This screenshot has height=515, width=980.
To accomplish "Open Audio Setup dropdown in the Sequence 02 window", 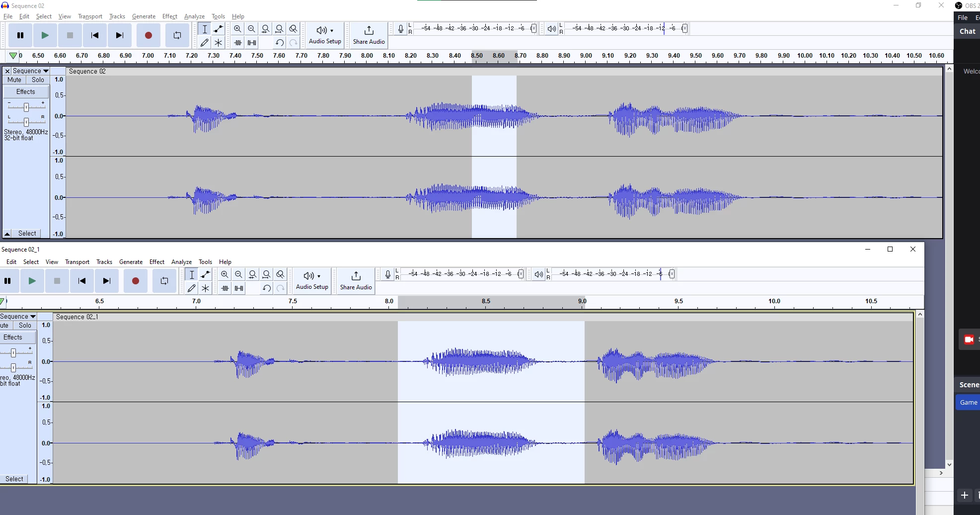I will pyautogui.click(x=325, y=35).
